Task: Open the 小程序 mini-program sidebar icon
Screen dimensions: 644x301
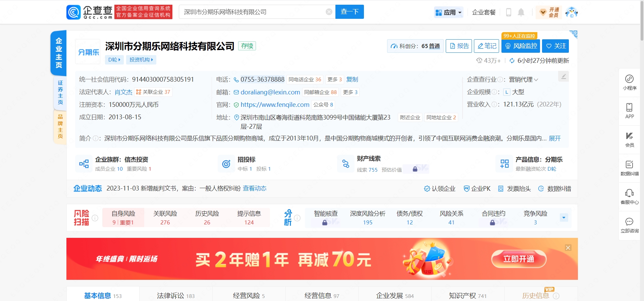Action: 629,82
